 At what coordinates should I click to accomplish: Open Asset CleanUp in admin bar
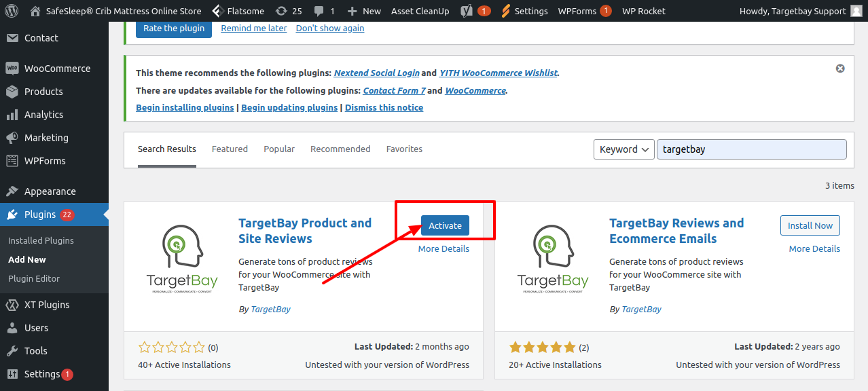pos(420,11)
